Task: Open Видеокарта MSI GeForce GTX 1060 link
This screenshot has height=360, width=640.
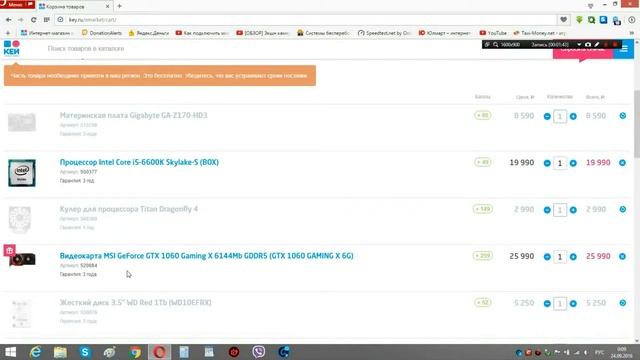Action: point(207,256)
